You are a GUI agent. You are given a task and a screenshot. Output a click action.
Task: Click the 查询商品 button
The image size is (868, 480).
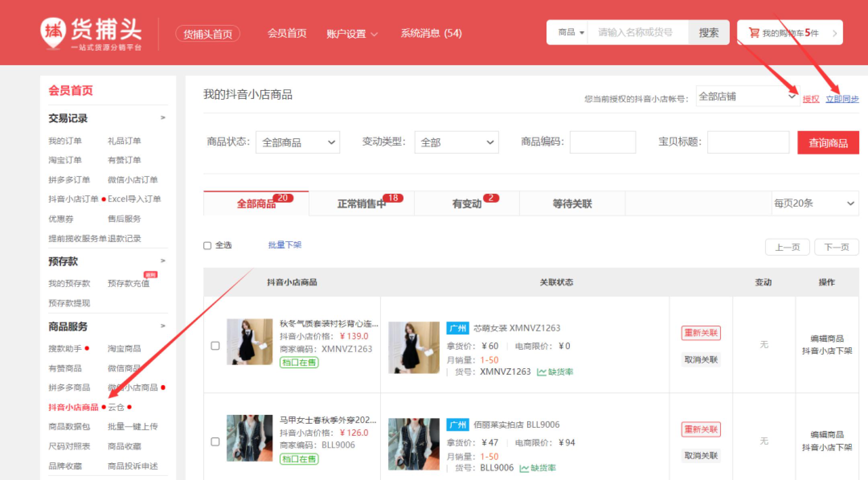pos(828,143)
